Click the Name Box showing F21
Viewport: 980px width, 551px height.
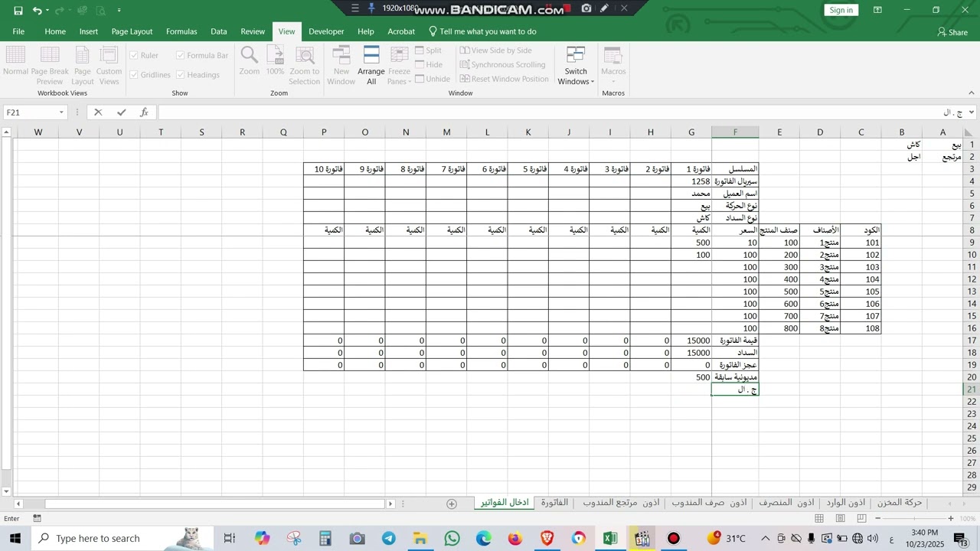[29, 112]
